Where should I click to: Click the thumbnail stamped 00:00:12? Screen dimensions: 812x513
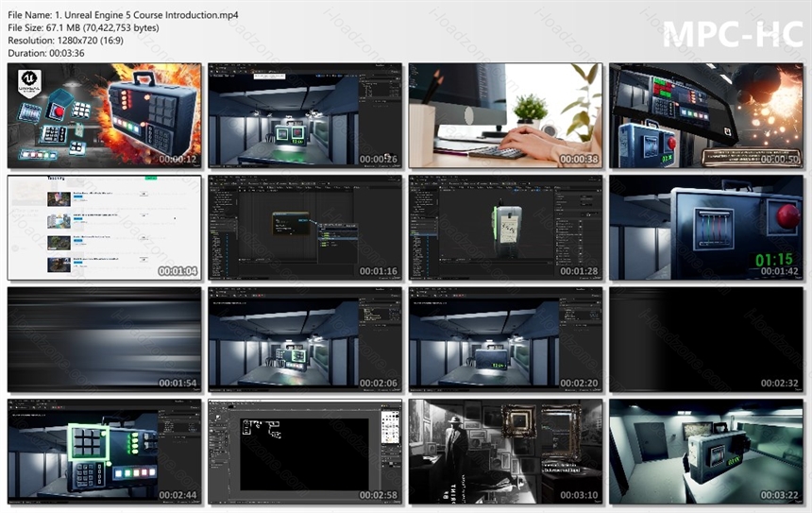pos(105,115)
